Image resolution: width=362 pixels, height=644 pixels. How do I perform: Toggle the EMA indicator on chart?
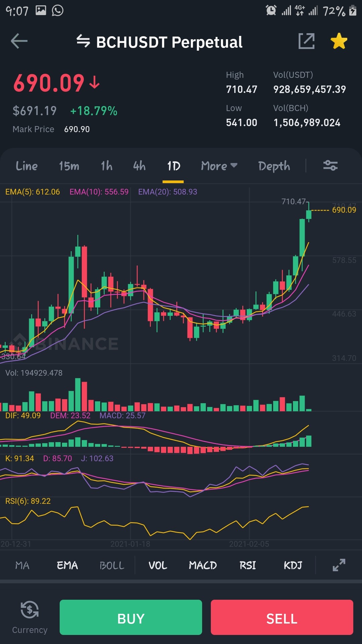point(67,566)
